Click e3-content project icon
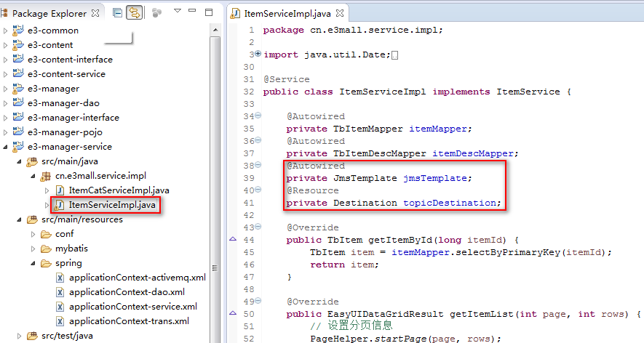644x343 pixels. pyautogui.click(x=18, y=45)
